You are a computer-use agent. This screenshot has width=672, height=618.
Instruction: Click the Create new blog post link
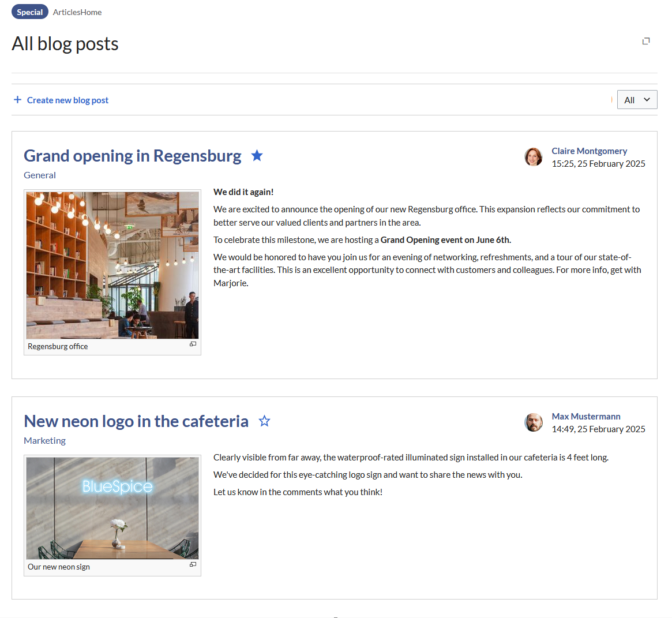[x=67, y=100]
